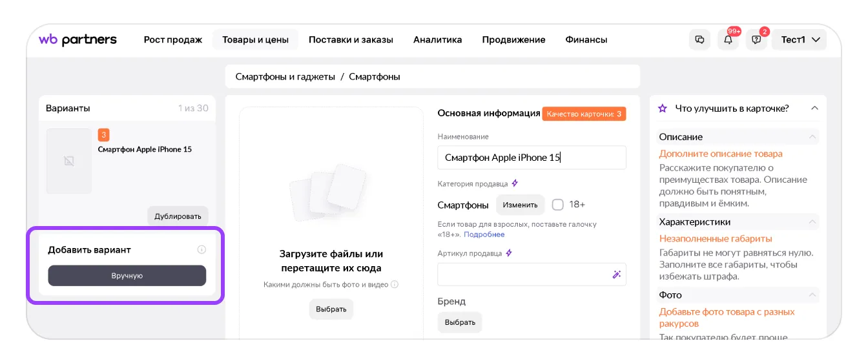Open the chat messages icon
868x363 pixels.
click(699, 40)
